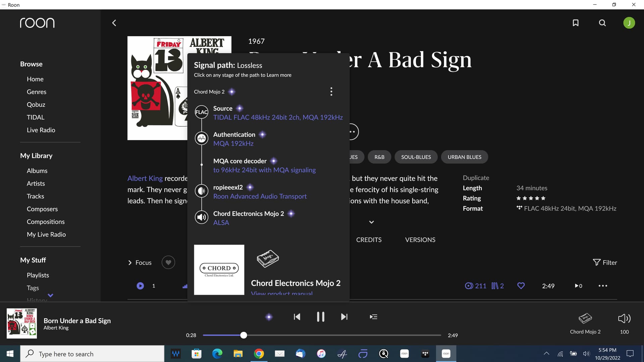Screen dimensions: 644x362
Task: Click the Roon Advanced Audio Transport link
Action: [x=260, y=196]
